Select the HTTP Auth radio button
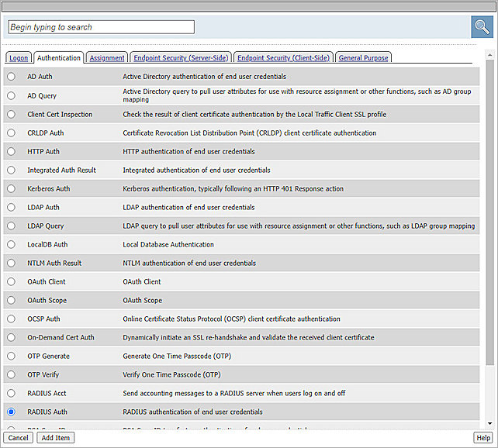Viewport: 498px width, 448px height. click(x=11, y=151)
